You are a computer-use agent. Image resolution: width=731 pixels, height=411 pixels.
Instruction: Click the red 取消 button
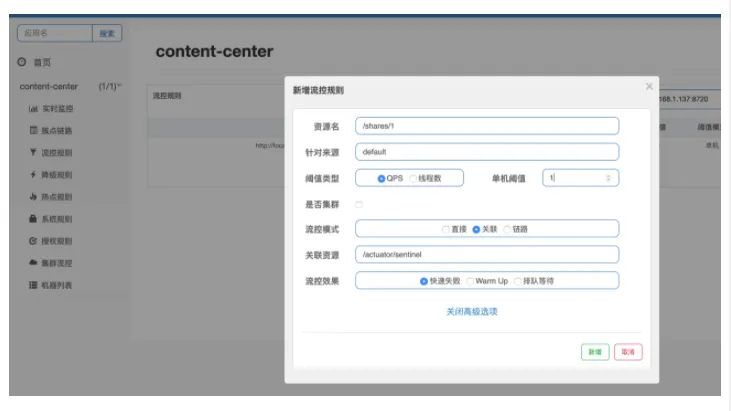[x=628, y=352]
